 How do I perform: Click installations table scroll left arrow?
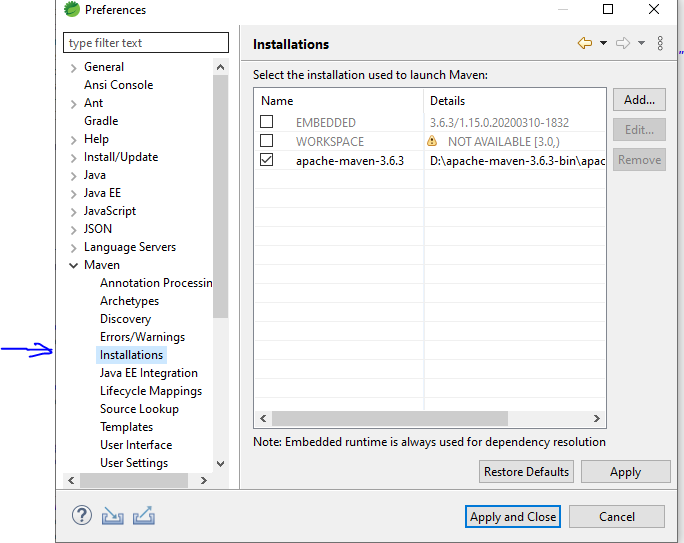coord(263,419)
